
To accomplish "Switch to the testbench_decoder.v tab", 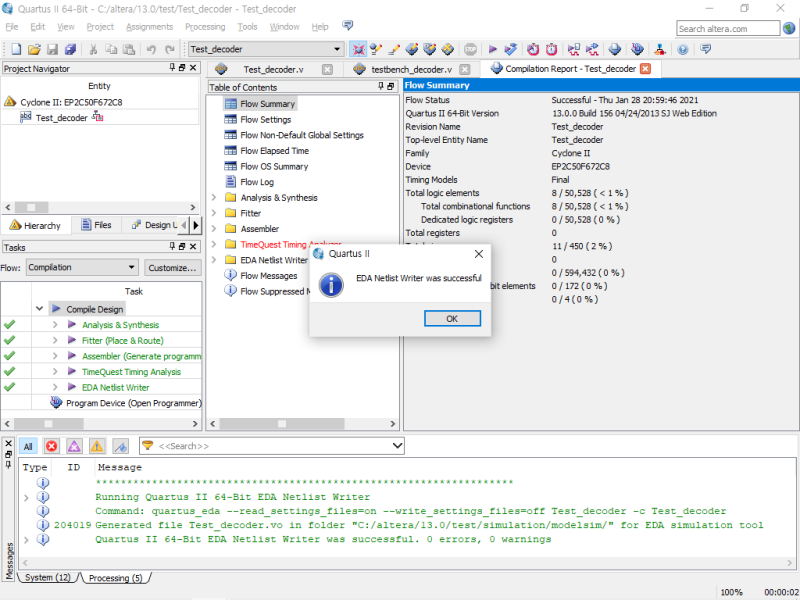I will pyautogui.click(x=412, y=69).
